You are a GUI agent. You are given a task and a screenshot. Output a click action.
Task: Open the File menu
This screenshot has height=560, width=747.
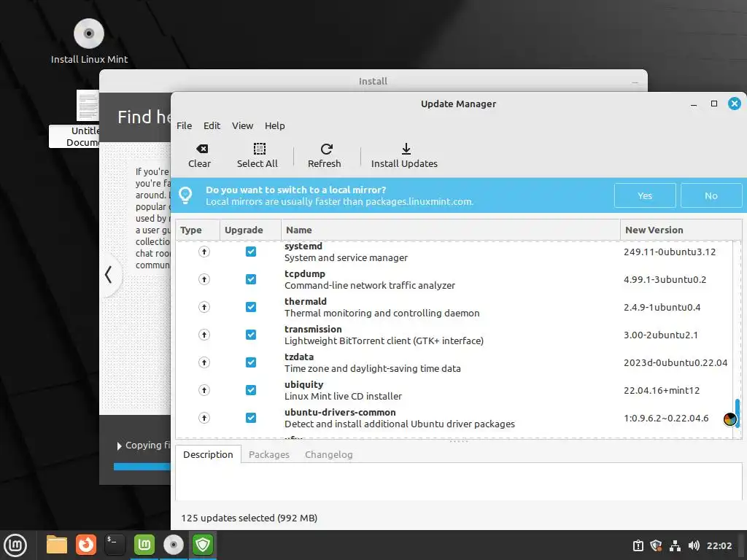coord(184,125)
